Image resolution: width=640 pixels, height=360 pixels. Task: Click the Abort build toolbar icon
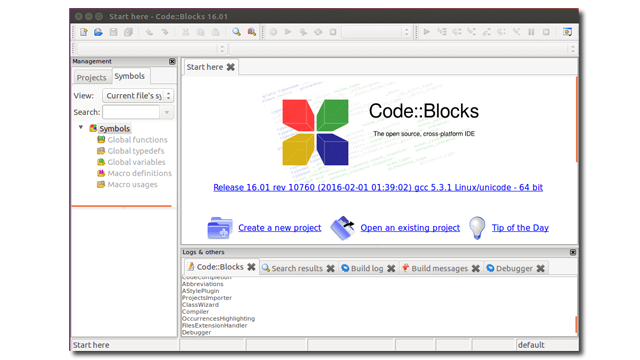pyautogui.click(x=333, y=32)
